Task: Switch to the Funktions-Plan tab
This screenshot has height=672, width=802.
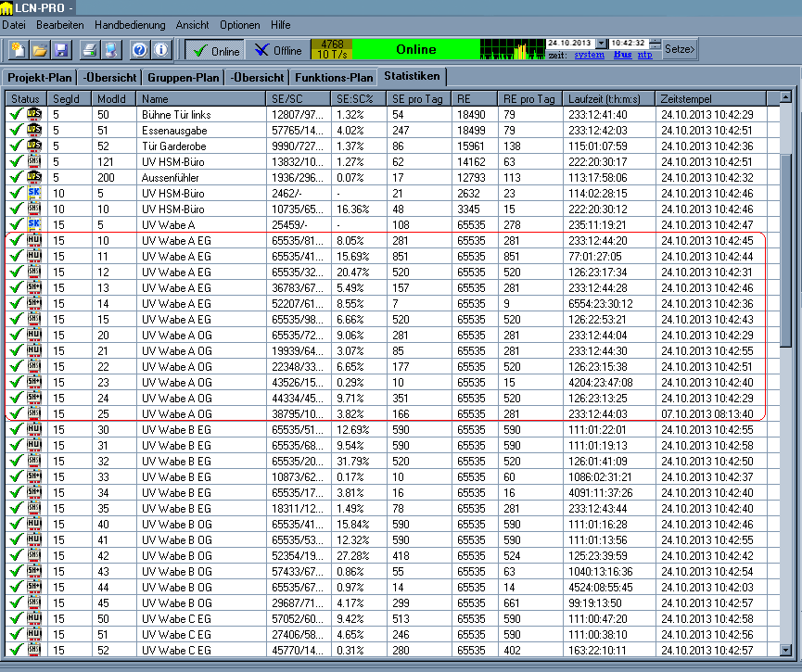Action: (334, 77)
